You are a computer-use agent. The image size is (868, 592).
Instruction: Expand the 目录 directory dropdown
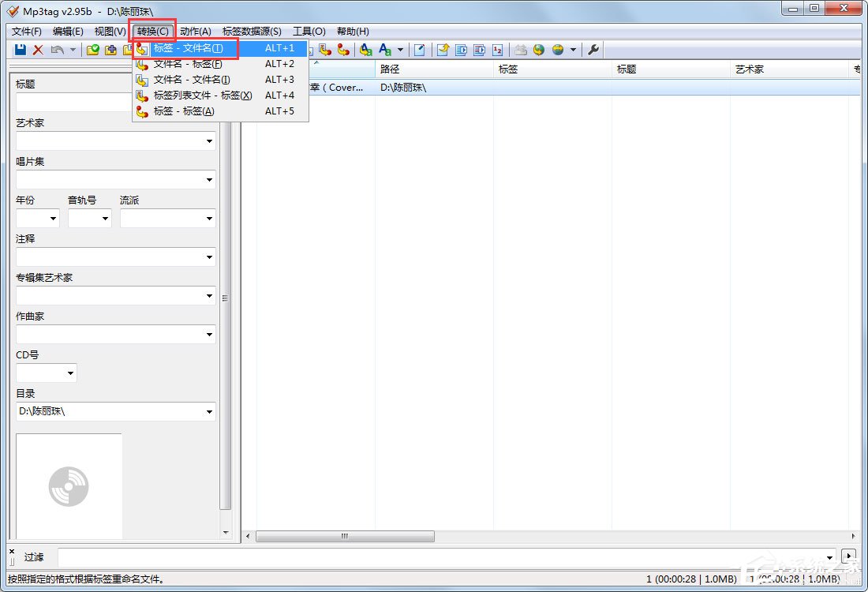209,412
